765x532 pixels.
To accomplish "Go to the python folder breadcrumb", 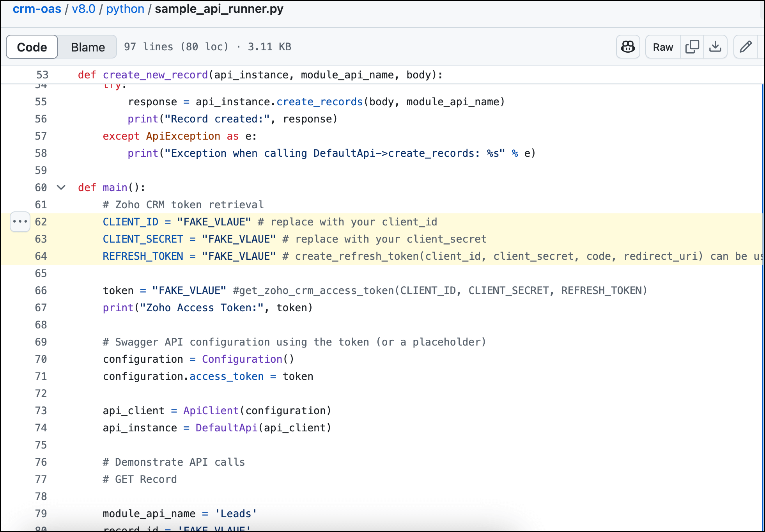I will pyautogui.click(x=125, y=9).
